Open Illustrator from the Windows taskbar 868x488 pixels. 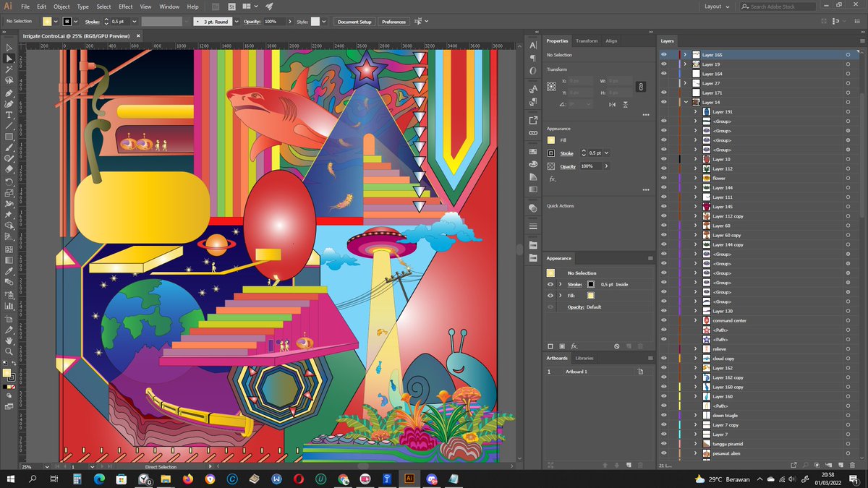[x=409, y=479]
